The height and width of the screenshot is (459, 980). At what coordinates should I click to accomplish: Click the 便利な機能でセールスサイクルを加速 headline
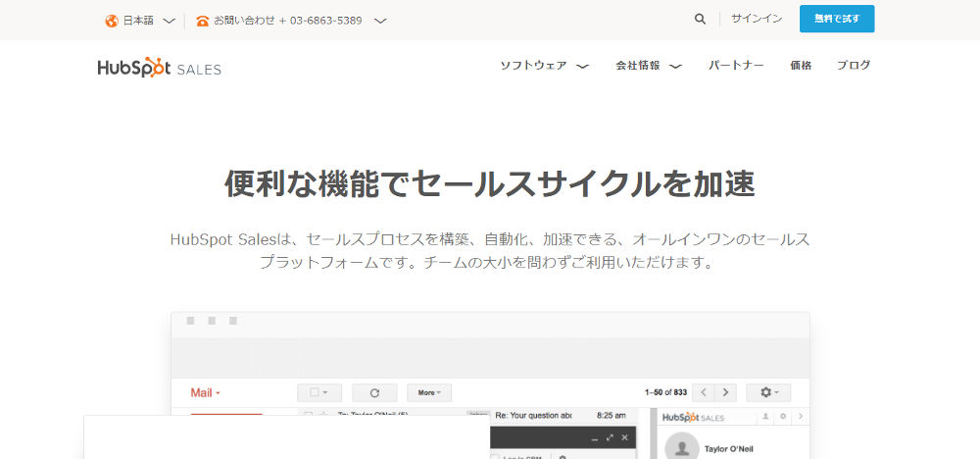pos(490,183)
